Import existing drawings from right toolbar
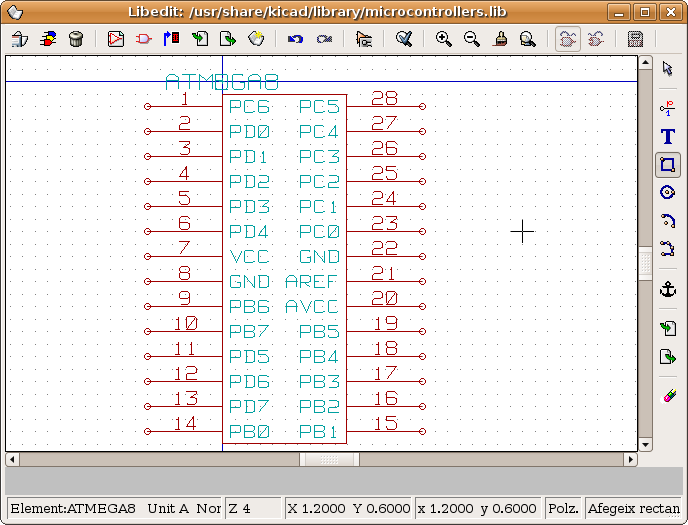 point(667,329)
